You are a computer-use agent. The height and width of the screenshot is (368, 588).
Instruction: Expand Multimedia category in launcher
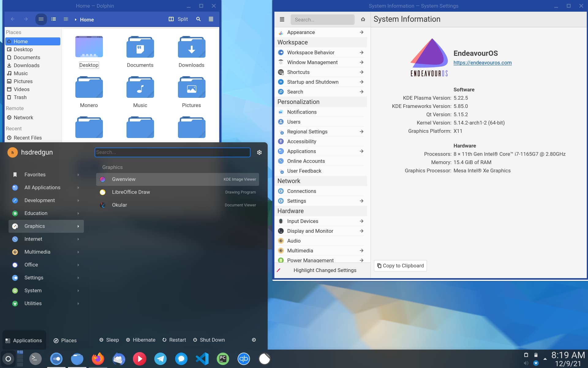[46, 252]
